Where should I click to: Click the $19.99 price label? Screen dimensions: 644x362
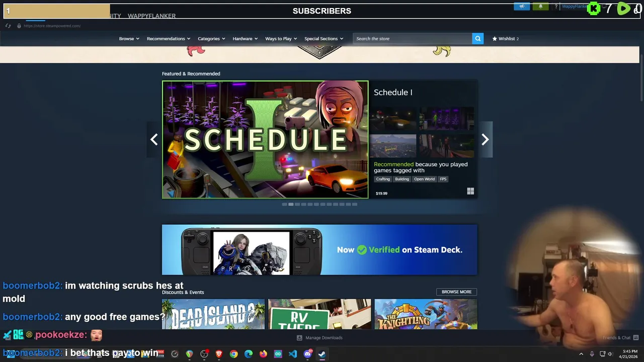pyautogui.click(x=381, y=193)
